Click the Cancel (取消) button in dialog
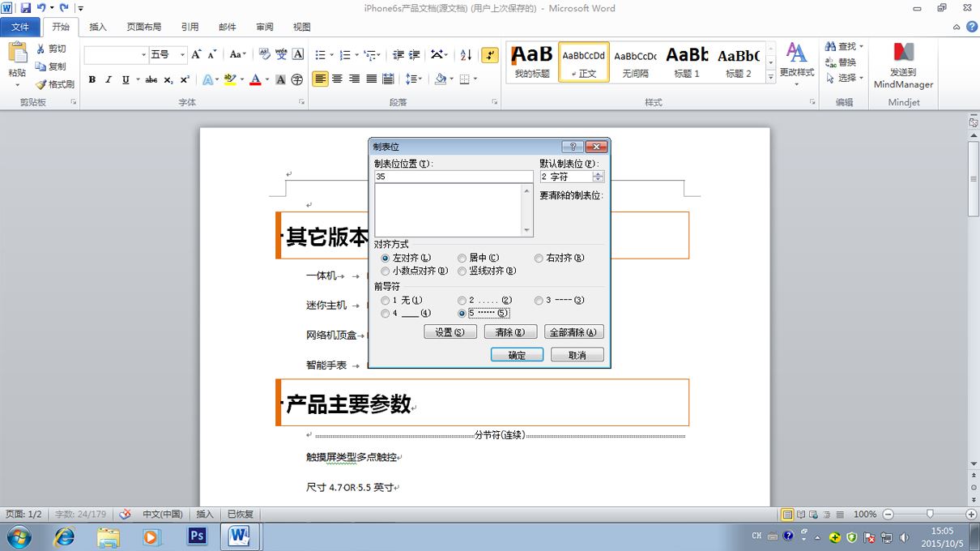 pyautogui.click(x=577, y=355)
